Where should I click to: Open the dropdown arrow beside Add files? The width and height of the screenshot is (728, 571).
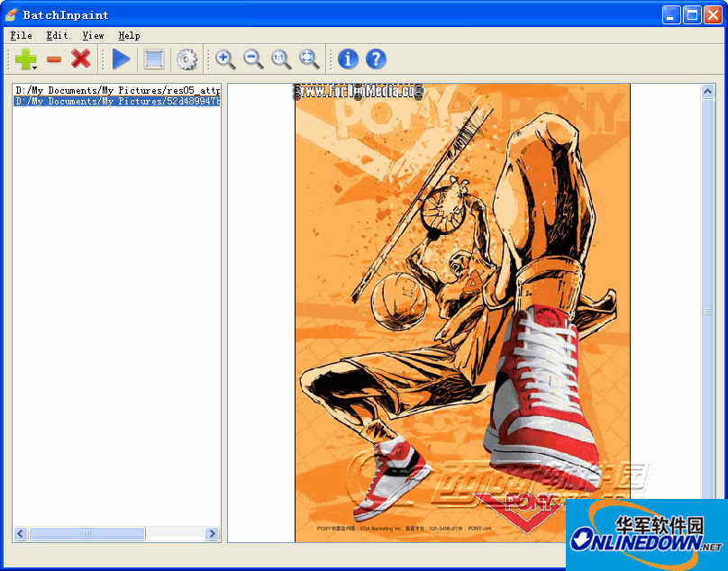pyautogui.click(x=35, y=68)
